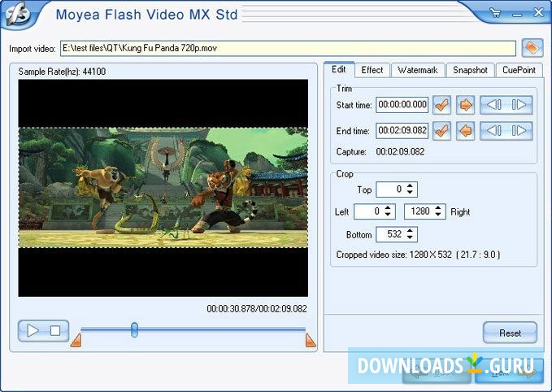The height and width of the screenshot is (392, 552).
Task: Click the Cropped video size text
Action: [418, 255]
